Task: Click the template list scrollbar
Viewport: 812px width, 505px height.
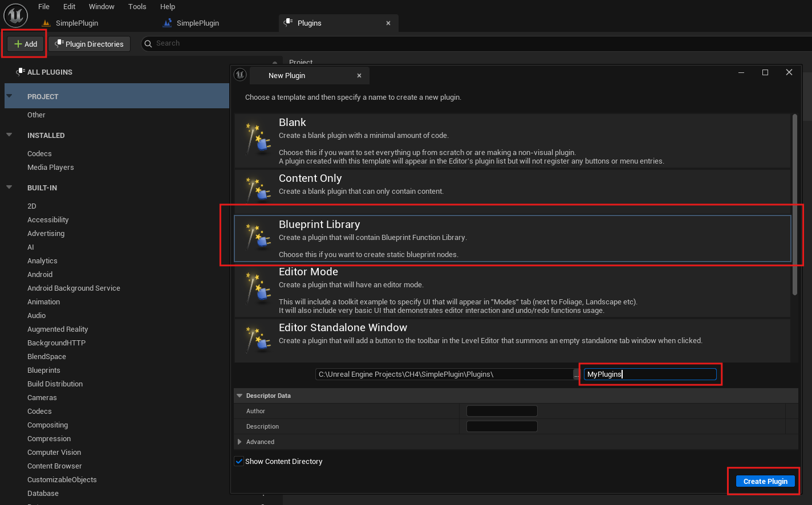Action: point(795,204)
